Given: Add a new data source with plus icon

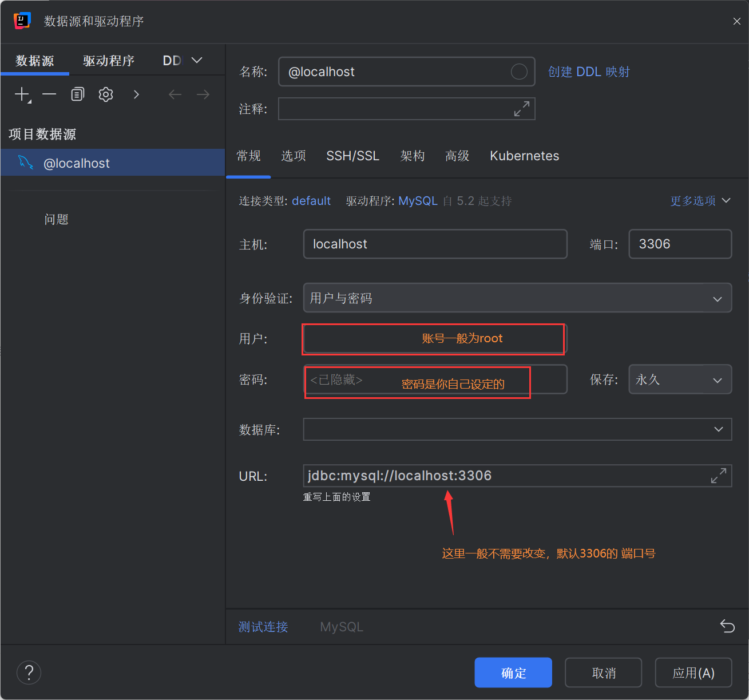Looking at the screenshot, I should click(x=22, y=94).
